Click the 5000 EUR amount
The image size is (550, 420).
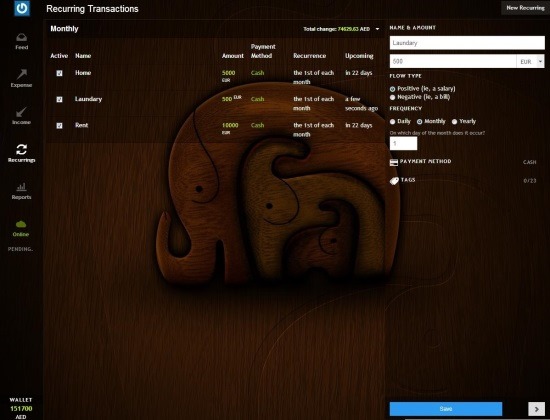[x=228, y=76]
